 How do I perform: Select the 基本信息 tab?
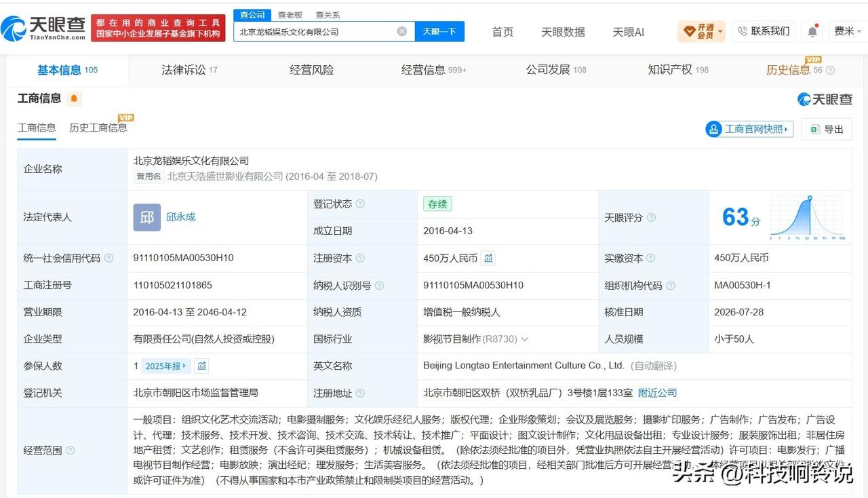point(67,70)
